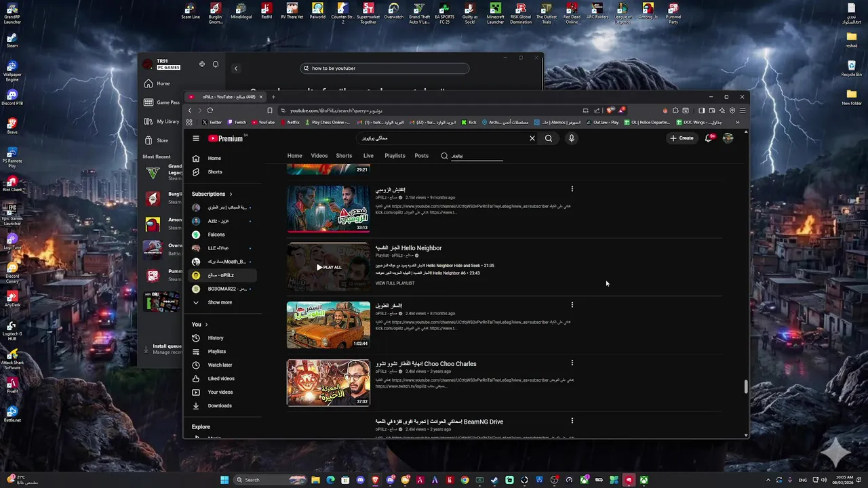Open Recycle Bin on desktop

coord(852,68)
